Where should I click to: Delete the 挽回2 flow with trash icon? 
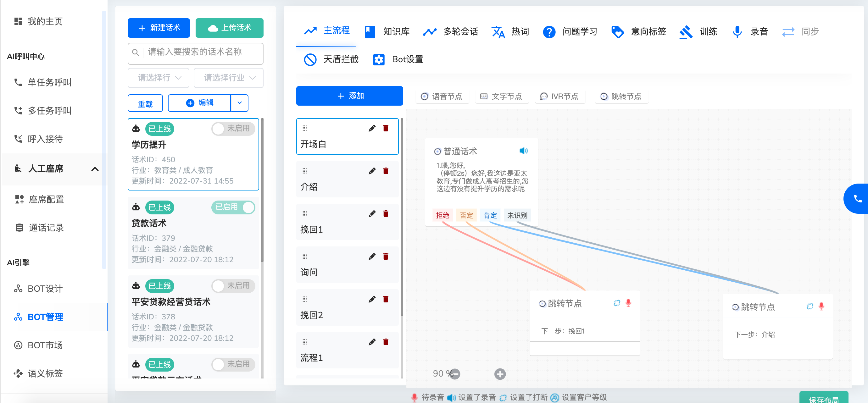tap(386, 299)
